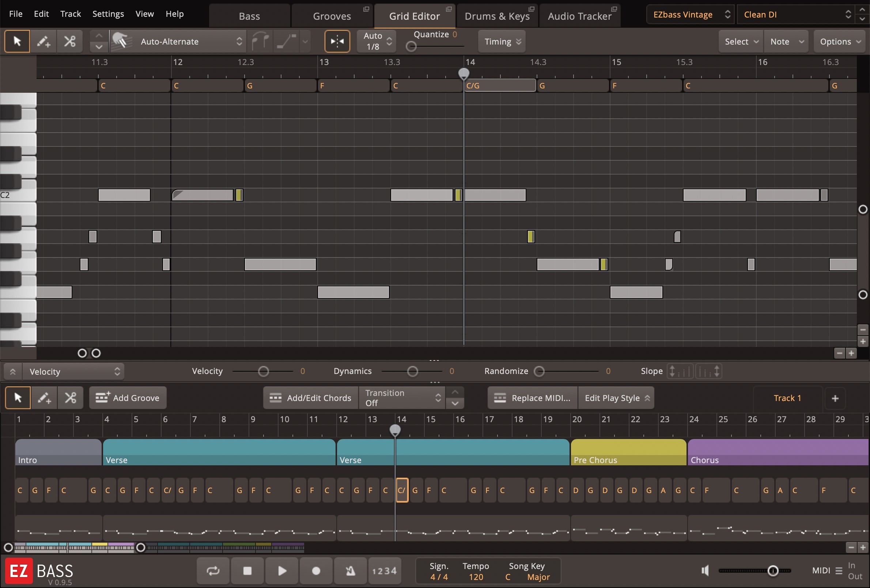Open the Settings menu
The width and height of the screenshot is (870, 588).
tap(108, 14)
